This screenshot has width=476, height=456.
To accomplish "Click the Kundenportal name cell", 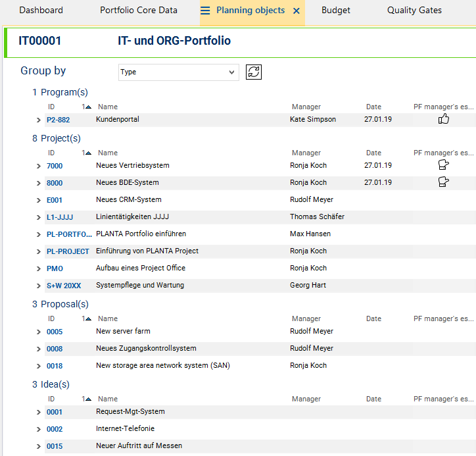I will point(118,119).
